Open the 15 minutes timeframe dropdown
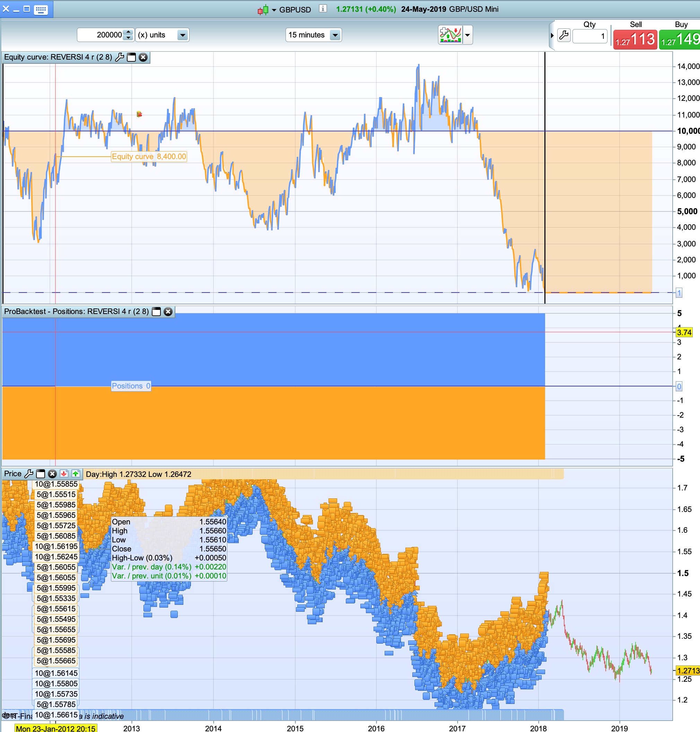This screenshot has height=732, width=700. click(335, 35)
